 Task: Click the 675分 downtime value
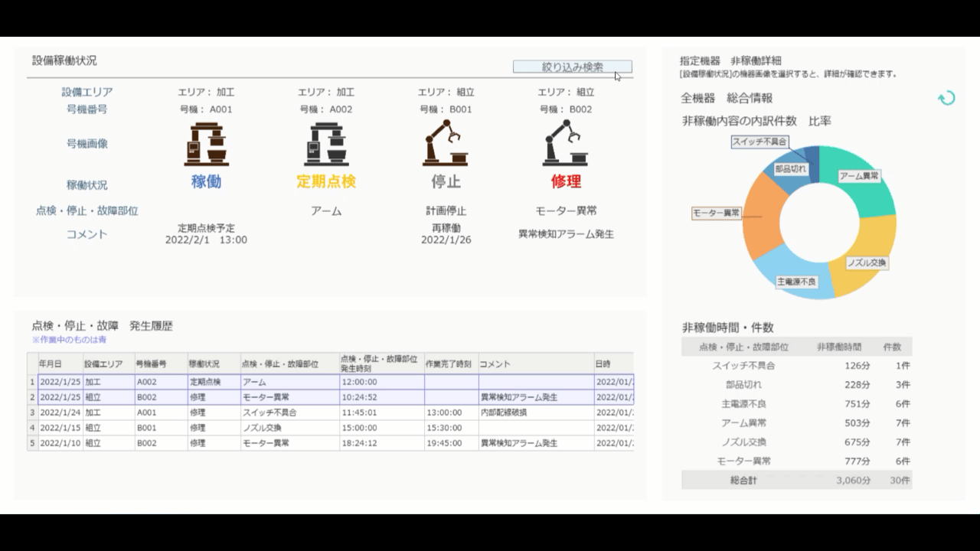point(857,442)
